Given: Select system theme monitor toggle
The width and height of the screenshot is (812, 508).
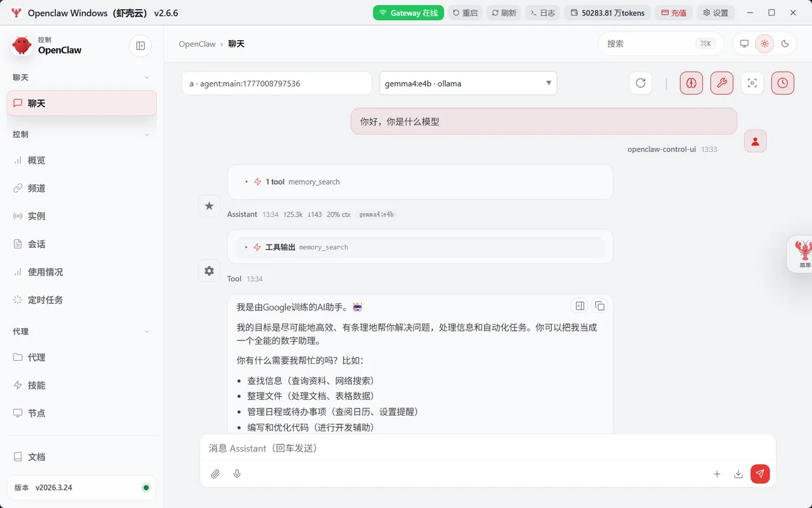Looking at the screenshot, I should point(744,44).
